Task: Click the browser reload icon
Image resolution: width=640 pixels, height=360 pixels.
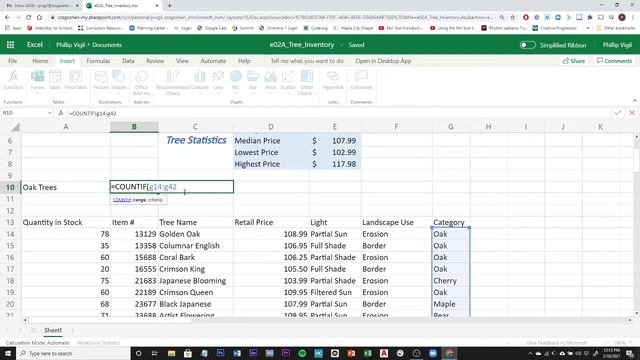Action: point(28,18)
